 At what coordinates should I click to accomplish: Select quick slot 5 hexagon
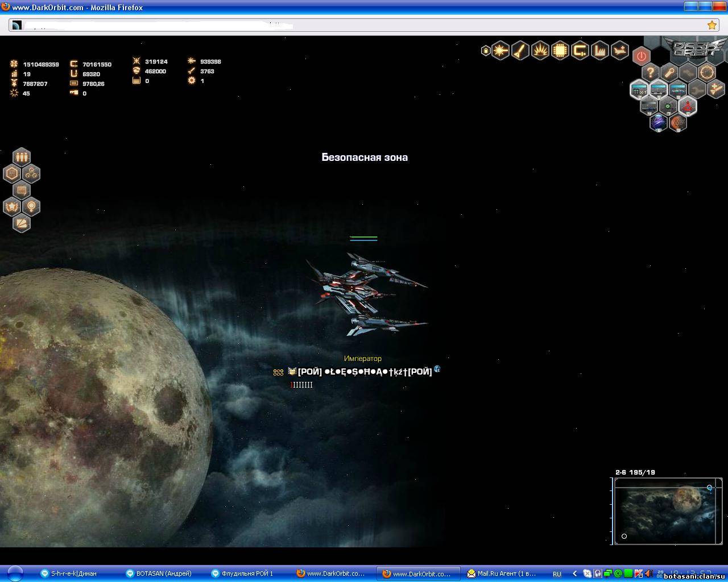click(659, 89)
